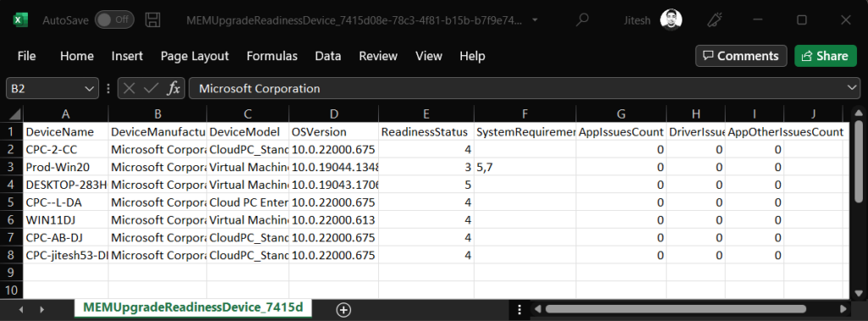
Task: Select the Prod-Win20 cell
Action: tap(66, 167)
